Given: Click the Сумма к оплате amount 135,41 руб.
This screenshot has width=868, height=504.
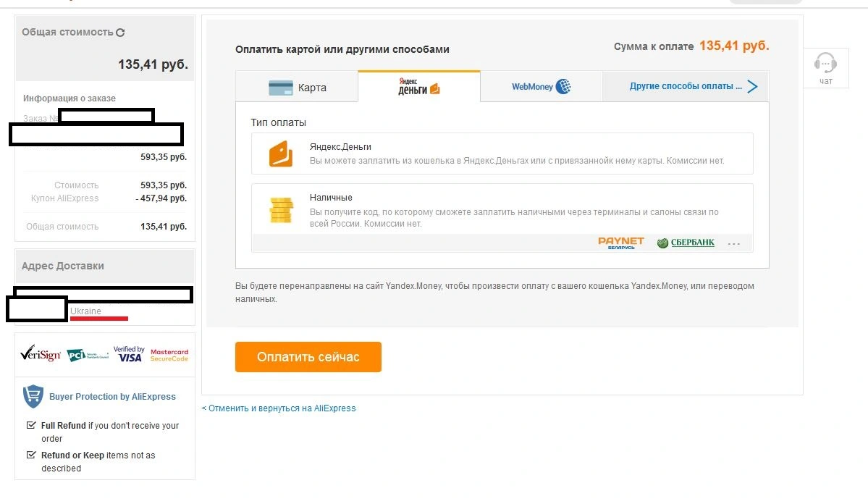Looking at the screenshot, I should [734, 46].
